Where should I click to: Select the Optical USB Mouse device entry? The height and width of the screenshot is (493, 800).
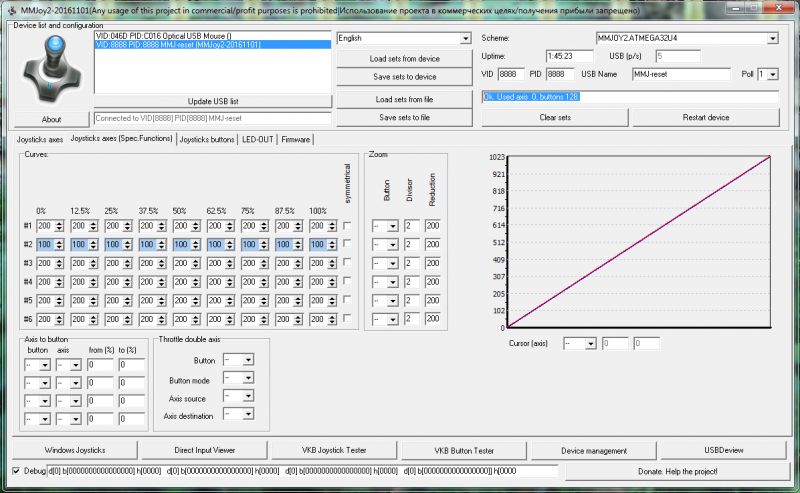tap(213, 36)
